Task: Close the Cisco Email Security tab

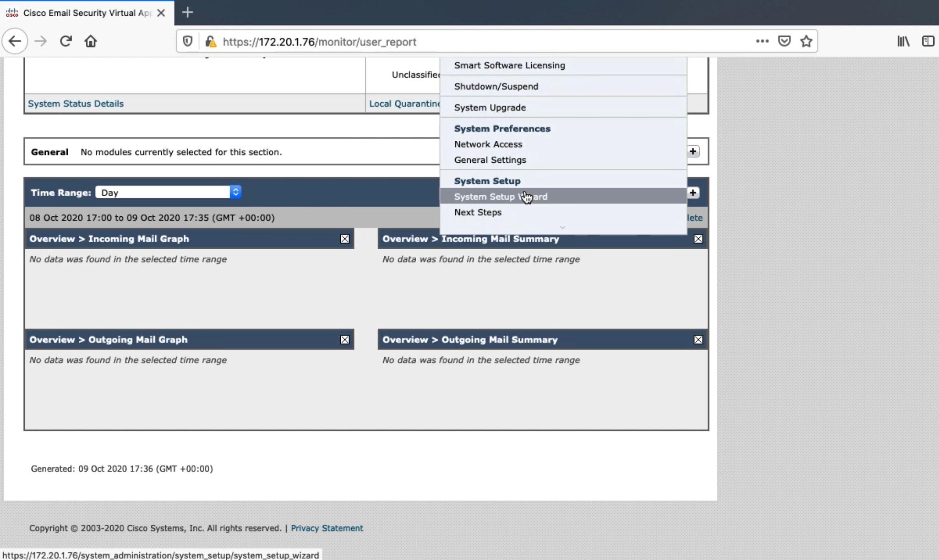Action: click(x=161, y=13)
